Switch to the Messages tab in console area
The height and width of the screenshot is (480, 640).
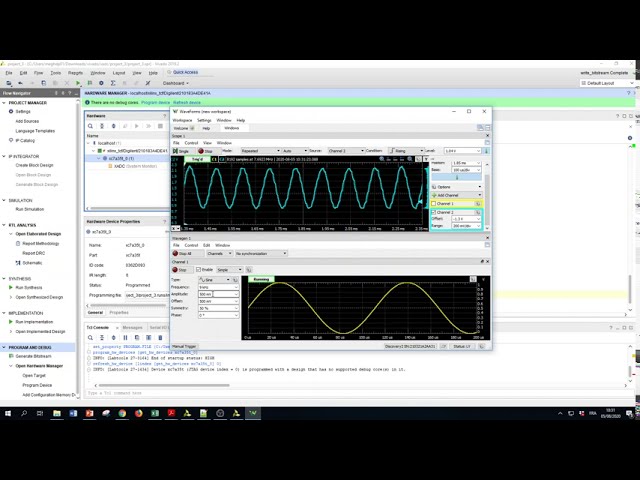[133, 328]
